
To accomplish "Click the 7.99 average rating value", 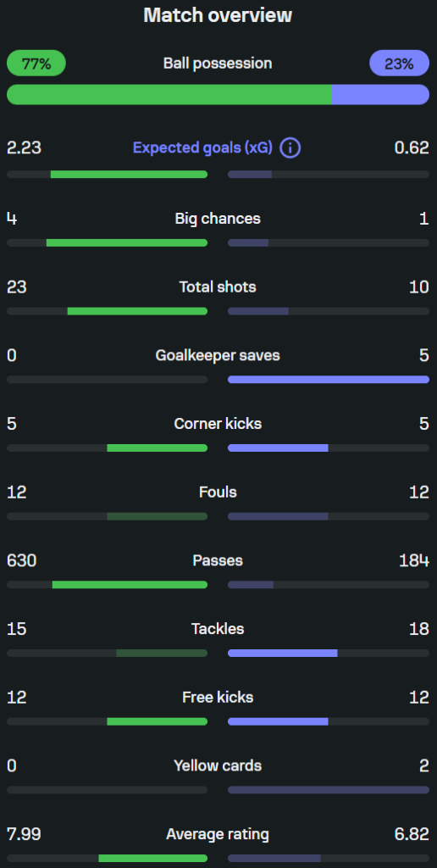I will [x=24, y=834].
